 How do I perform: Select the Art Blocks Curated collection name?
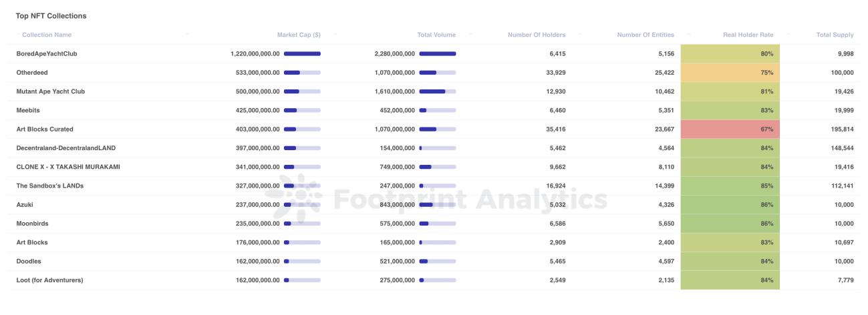point(45,129)
